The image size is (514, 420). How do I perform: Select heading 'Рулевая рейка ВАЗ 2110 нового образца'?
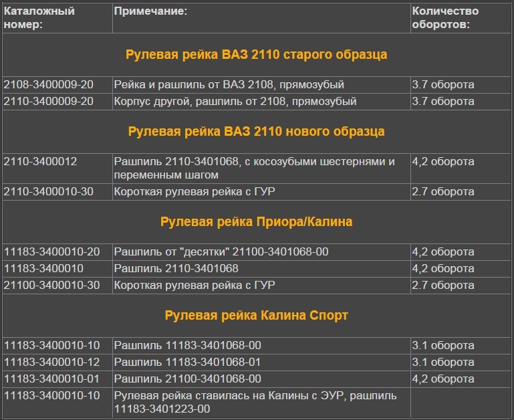[x=257, y=131]
